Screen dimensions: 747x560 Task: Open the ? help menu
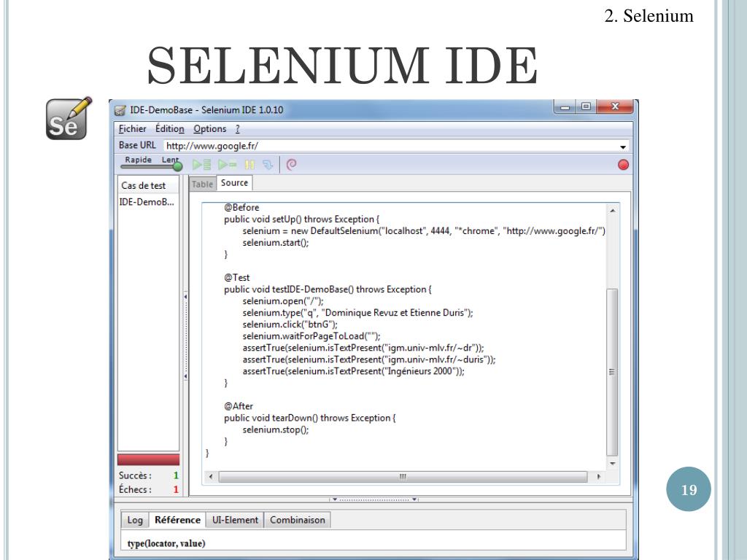237,128
